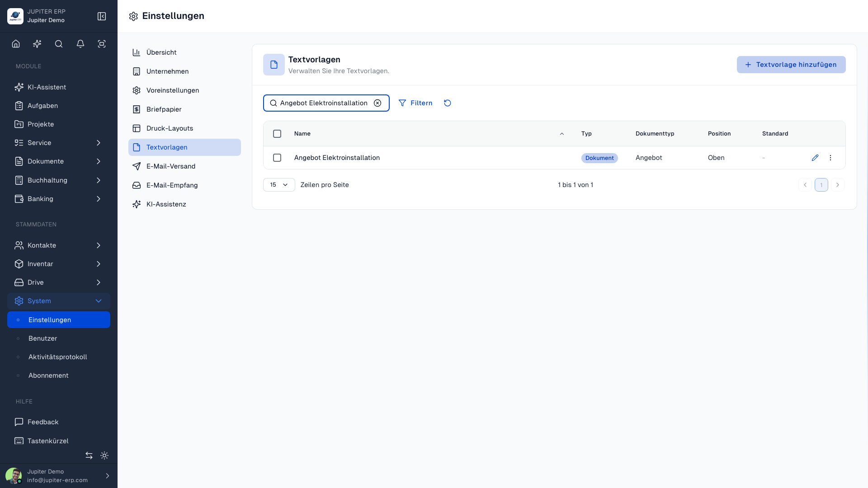The image size is (868, 488).
Task: Open Feedback in help section
Action: (x=59, y=422)
